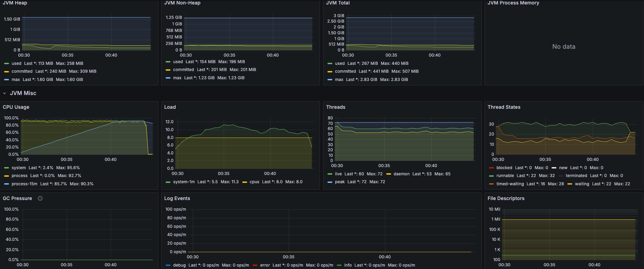Toggle process-15m series in CPU Usage legend
Screen dimensions: 644x269
tap(24, 184)
